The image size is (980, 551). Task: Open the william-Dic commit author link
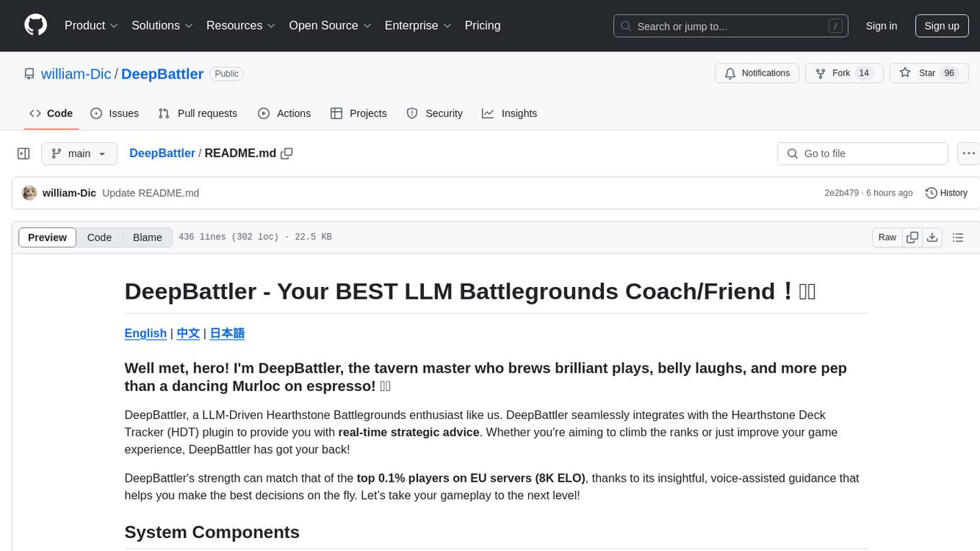tap(69, 193)
